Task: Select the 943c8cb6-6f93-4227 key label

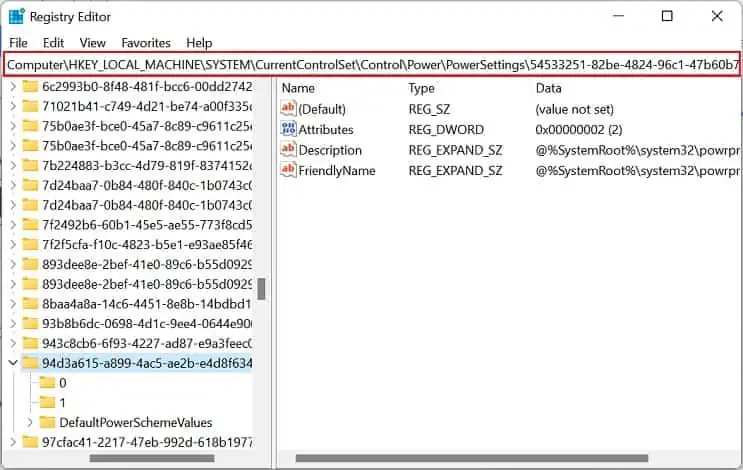Action: click(x=147, y=343)
